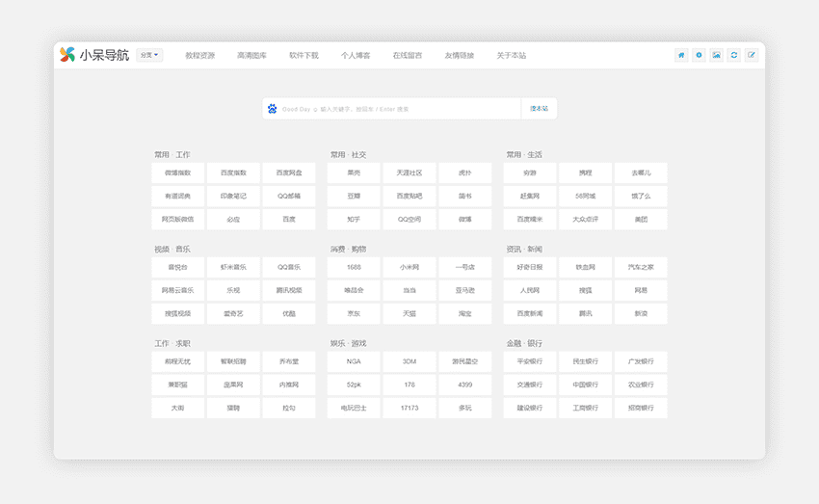Open 虾米音乐 link
819x504 pixels.
[x=233, y=267]
